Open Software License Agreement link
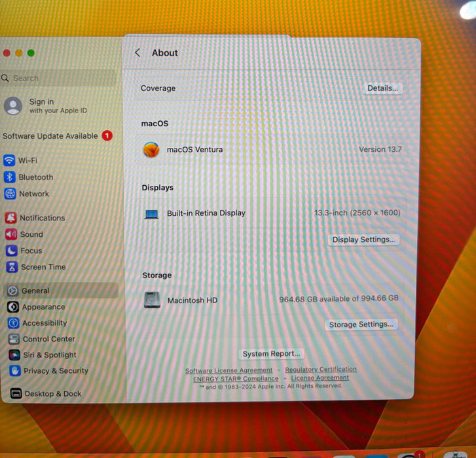The image size is (476, 458). (229, 370)
